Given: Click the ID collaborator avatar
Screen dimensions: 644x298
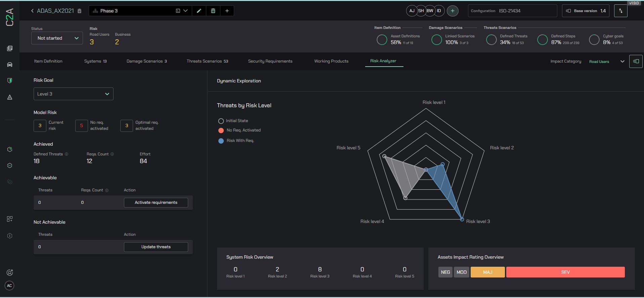Looking at the screenshot, I should click(439, 11).
